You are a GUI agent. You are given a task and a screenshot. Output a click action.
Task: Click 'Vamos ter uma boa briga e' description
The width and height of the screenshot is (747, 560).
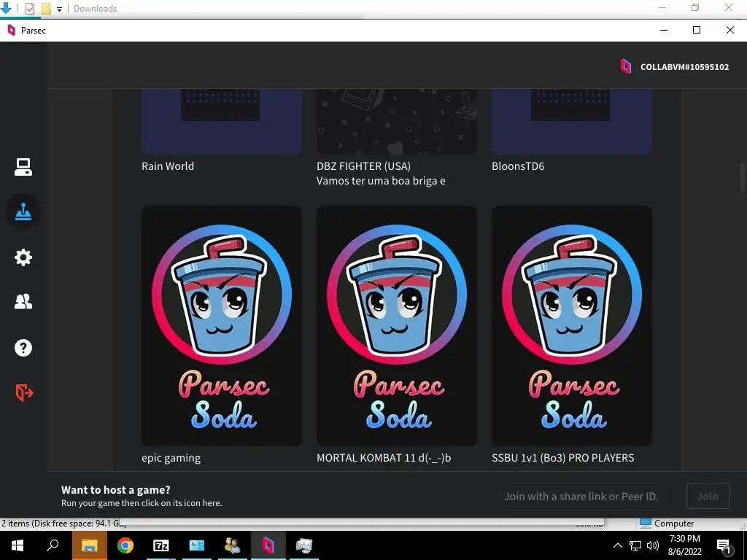tap(381, 181)
